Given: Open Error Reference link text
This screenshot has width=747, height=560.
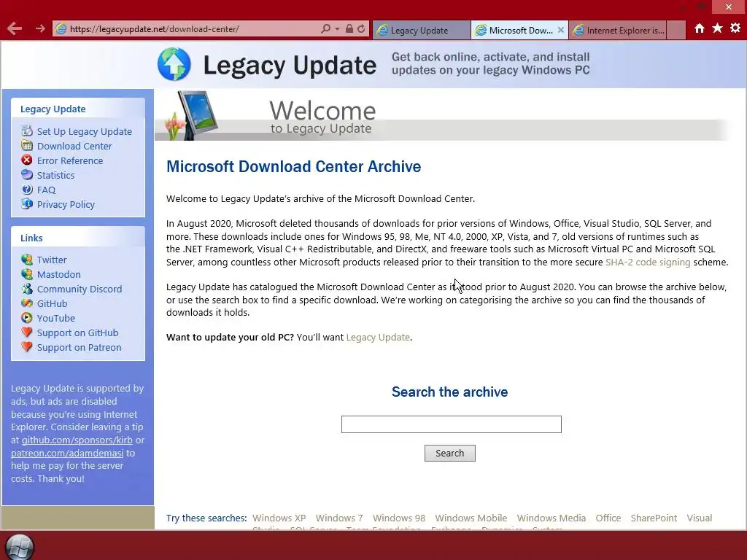Looking at the screenshot, I should 70,160.
